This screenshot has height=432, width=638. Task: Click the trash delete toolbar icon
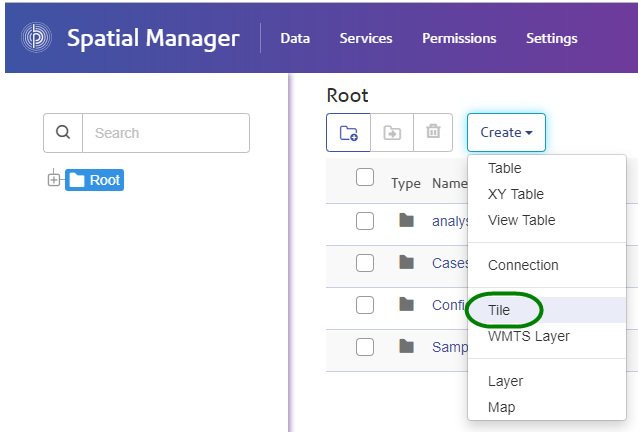point(433,132)
